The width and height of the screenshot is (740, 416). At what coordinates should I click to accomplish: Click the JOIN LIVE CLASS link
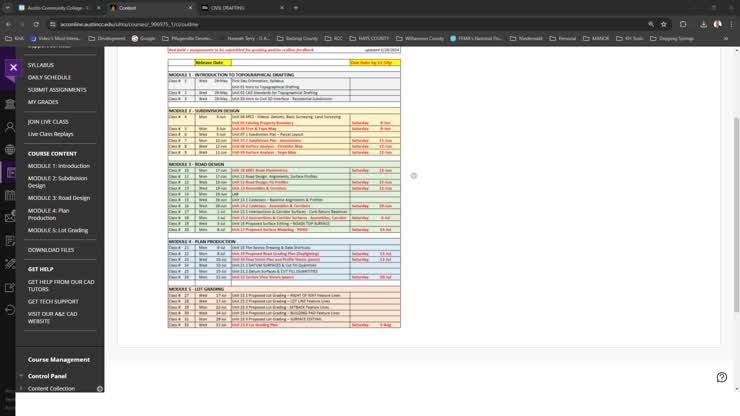(x=48, y=122)
